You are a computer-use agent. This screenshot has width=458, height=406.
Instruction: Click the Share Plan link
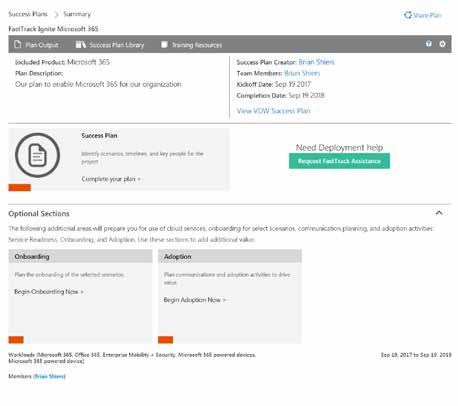coord(427,15)
